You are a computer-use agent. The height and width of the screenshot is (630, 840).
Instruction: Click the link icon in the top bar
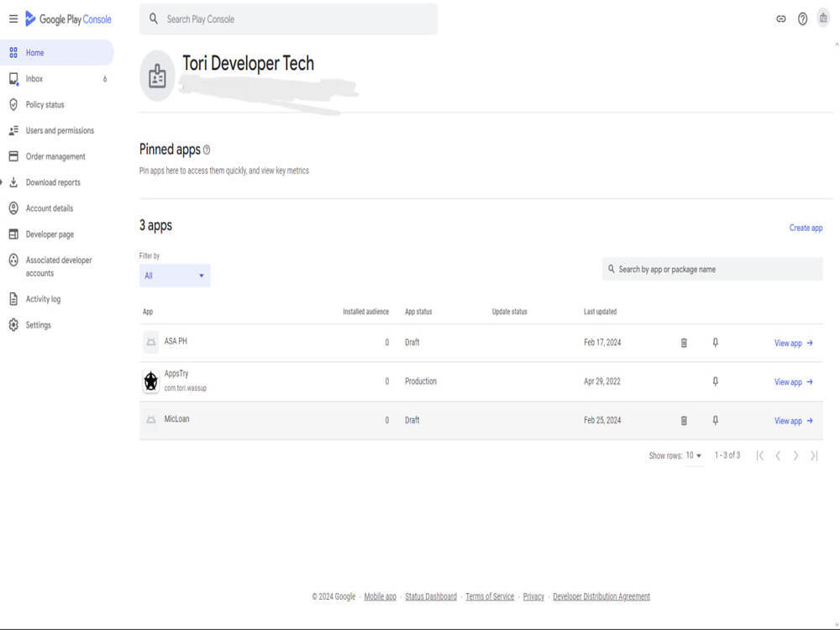[x=780, y=18]
